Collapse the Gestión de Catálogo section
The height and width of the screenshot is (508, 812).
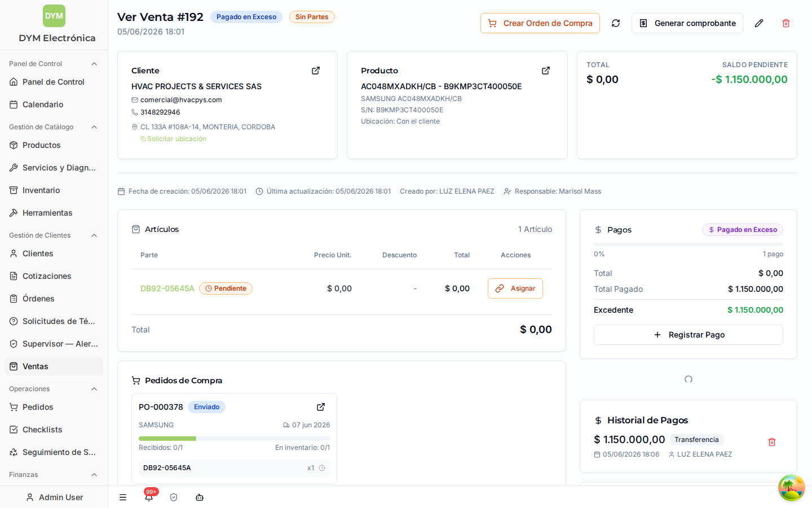[x=94, y=127]
